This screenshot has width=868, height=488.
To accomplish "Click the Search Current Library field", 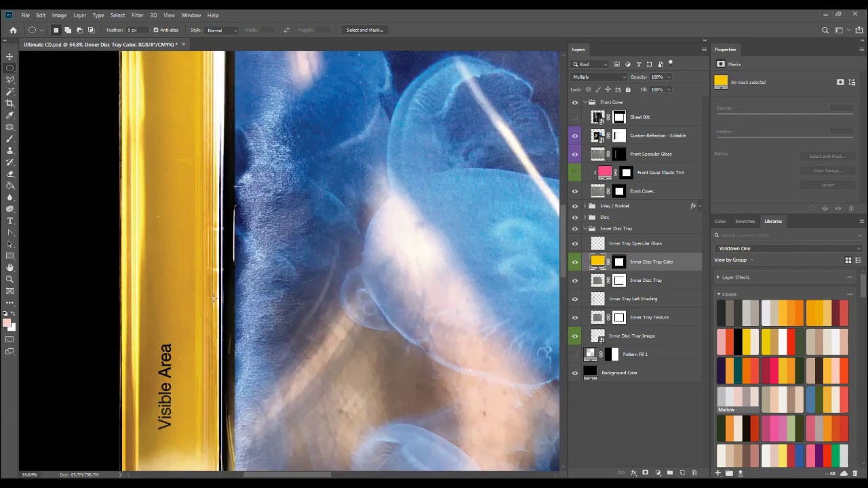I will [787, 235].
